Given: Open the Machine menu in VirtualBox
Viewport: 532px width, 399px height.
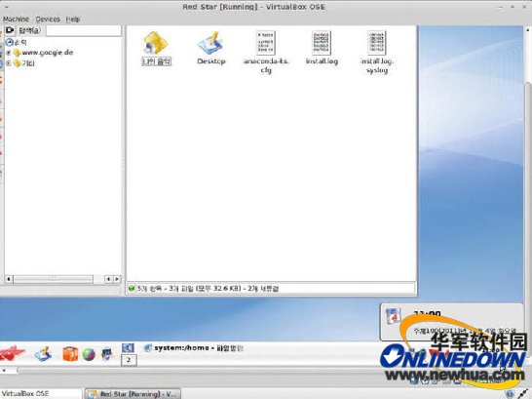Looking at the screenshot, I should [16, 19].
